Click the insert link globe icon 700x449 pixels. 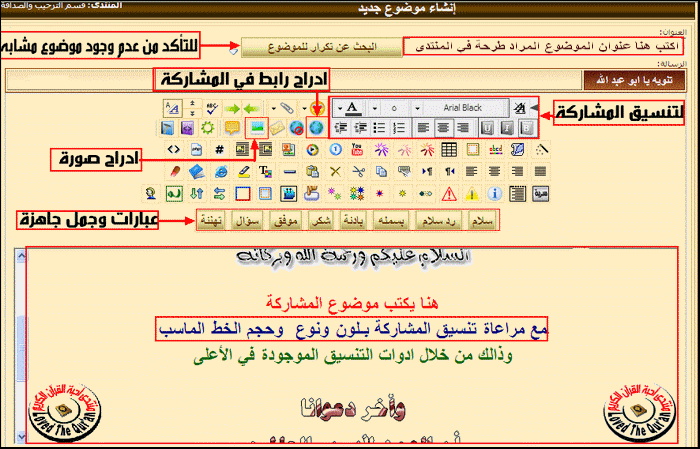pos(317,128)
